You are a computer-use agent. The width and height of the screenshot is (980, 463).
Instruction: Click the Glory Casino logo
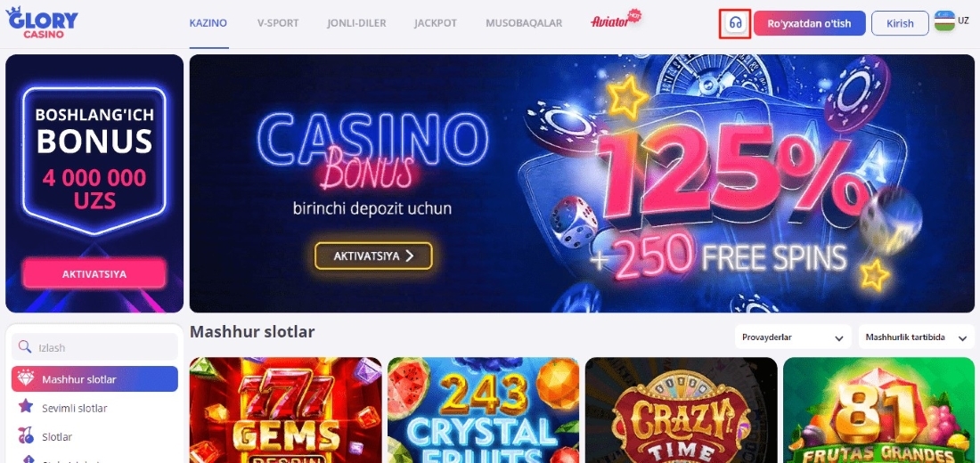(x=42, y=22)
